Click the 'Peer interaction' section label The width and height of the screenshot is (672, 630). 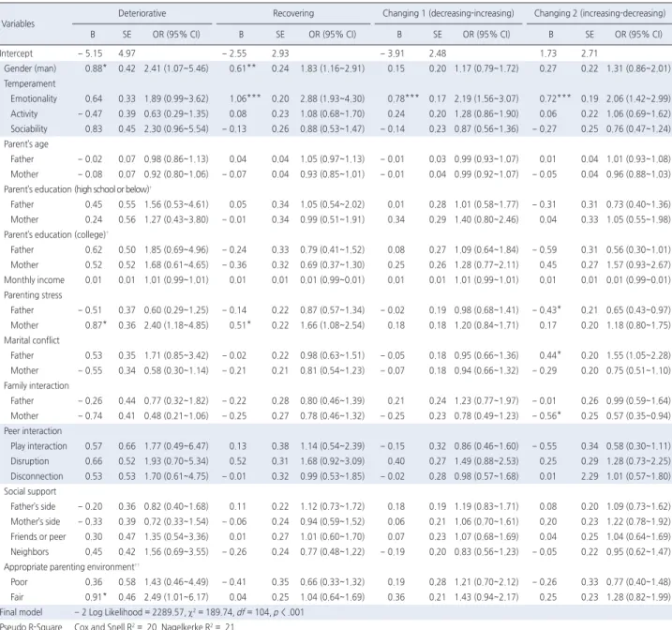click(33, 430)
